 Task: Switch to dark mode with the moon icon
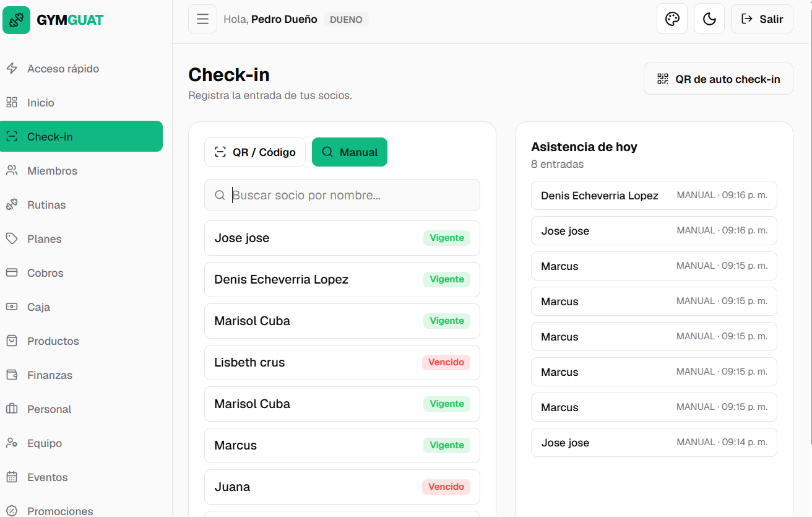click(x=709, y=19)
